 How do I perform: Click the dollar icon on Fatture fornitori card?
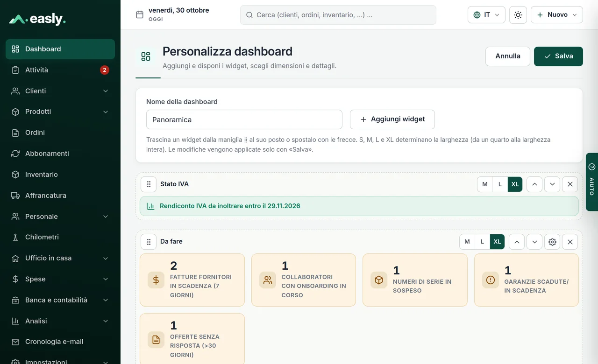pos(156,280)
